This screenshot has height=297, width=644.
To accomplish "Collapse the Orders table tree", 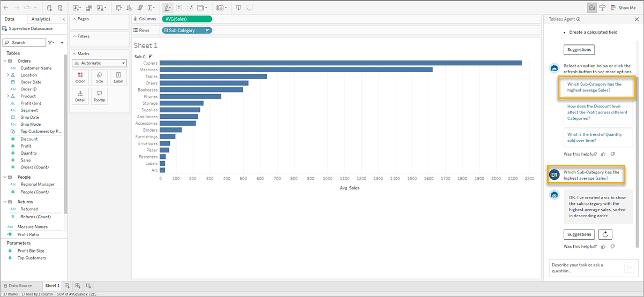I will (4, 61).
